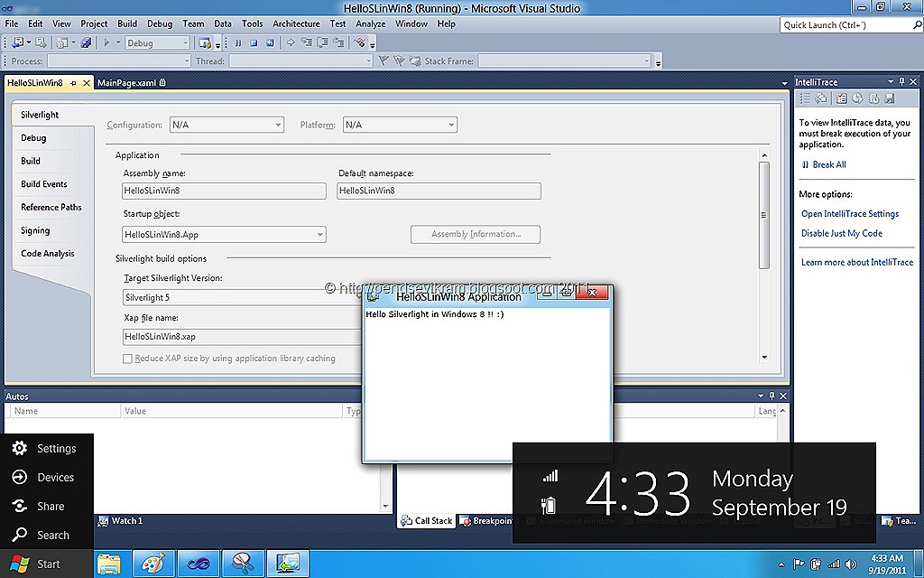This screenshot has height=578, width=924.
Task: Click the properties page vertical scrollbar thumb
Action: [x=764, y=215]
